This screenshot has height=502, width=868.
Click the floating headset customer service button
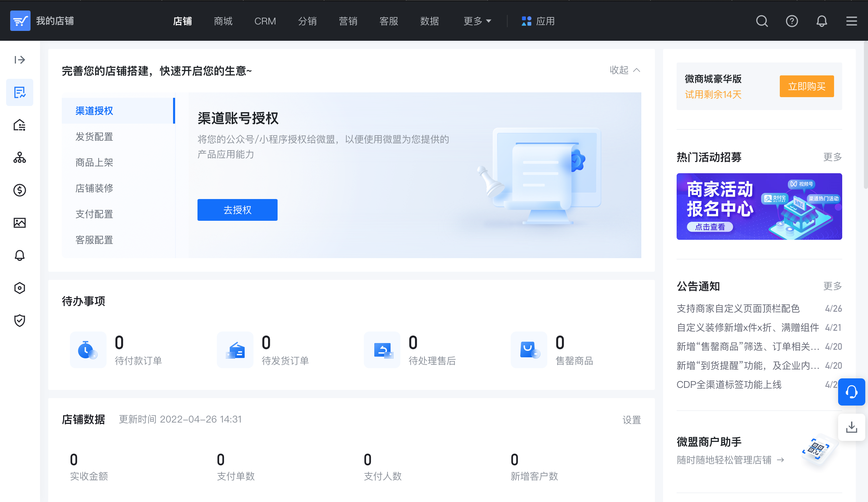point(851,392)
